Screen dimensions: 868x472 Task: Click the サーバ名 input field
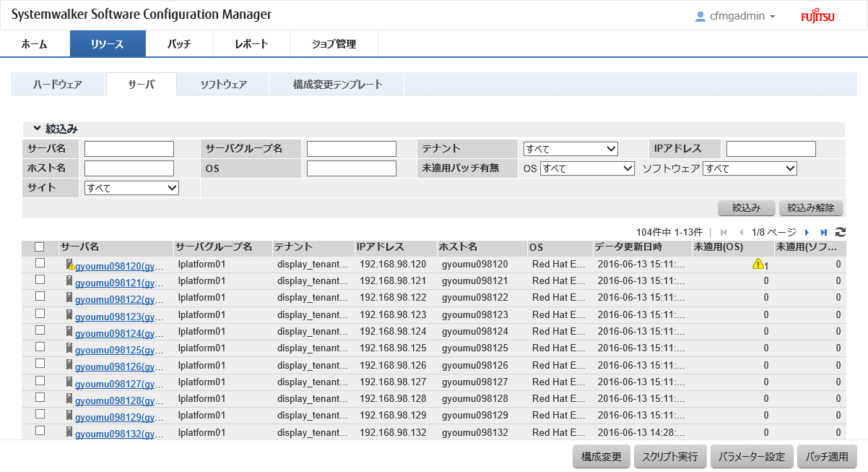(129, 149)
